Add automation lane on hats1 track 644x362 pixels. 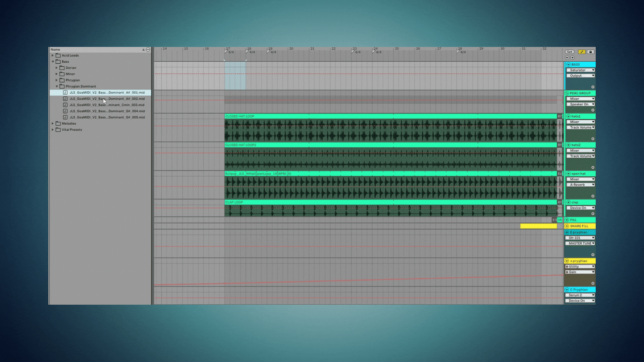pos(593,139)
